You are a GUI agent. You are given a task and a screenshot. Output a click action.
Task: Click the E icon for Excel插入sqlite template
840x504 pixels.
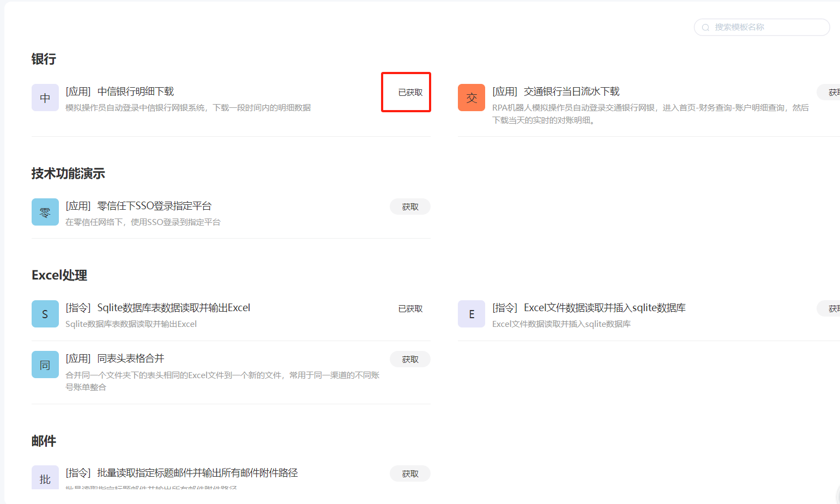pyautogui.click(x=472, y=314)
